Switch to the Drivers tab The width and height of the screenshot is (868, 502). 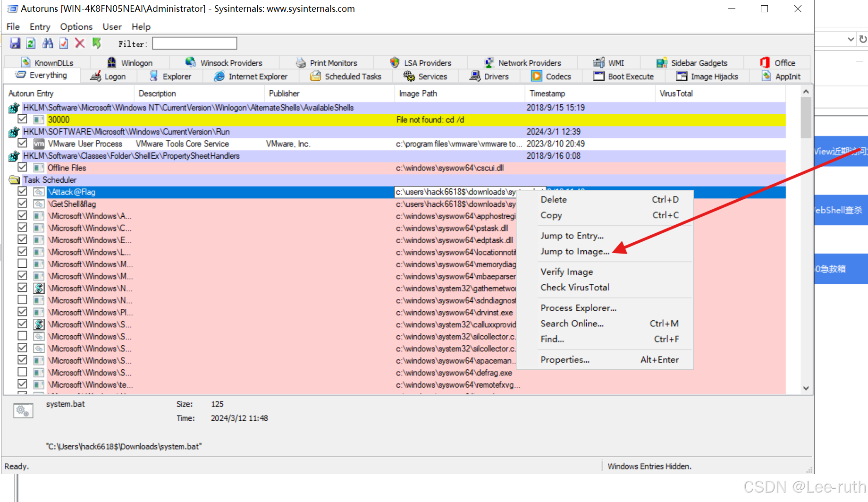coord(489,77)
